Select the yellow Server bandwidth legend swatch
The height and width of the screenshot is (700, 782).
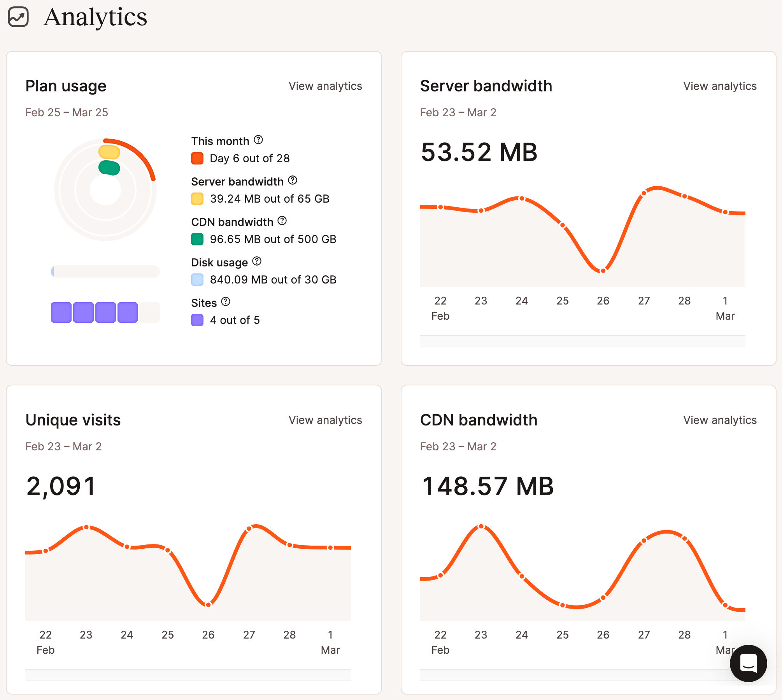198,199
